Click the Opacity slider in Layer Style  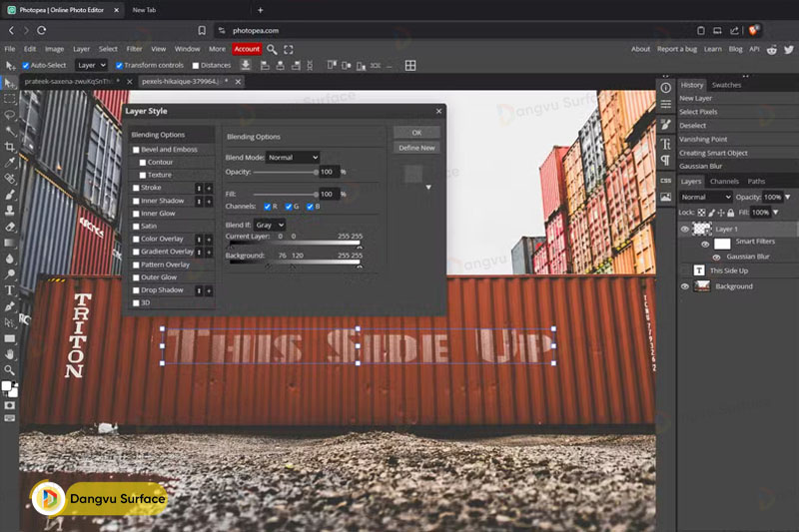point(286,172)
